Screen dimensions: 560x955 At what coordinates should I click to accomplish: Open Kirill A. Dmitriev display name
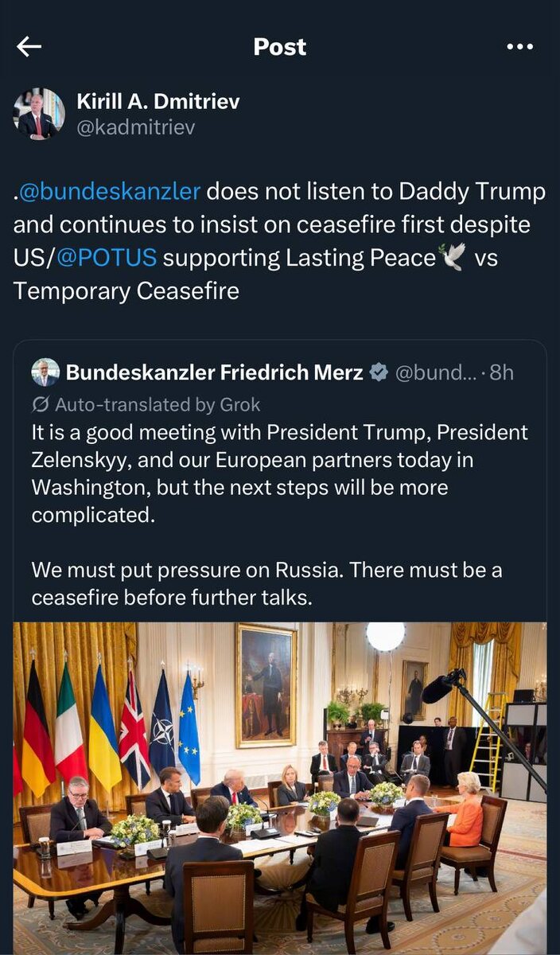pyautogui.click(x=157, y=102)
